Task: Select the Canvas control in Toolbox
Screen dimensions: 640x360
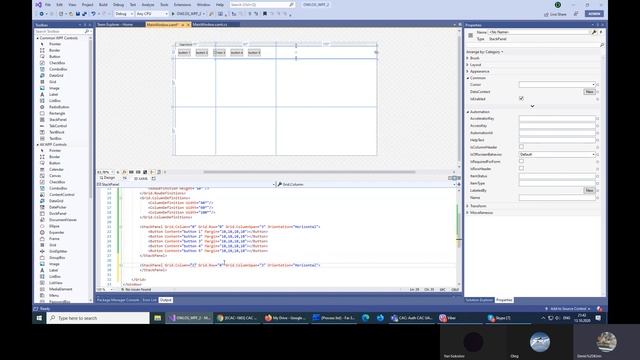Action: tap(55, 176)
